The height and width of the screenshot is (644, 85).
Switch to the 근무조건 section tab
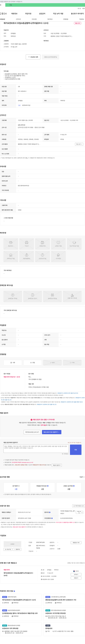[x=18, y=19]
